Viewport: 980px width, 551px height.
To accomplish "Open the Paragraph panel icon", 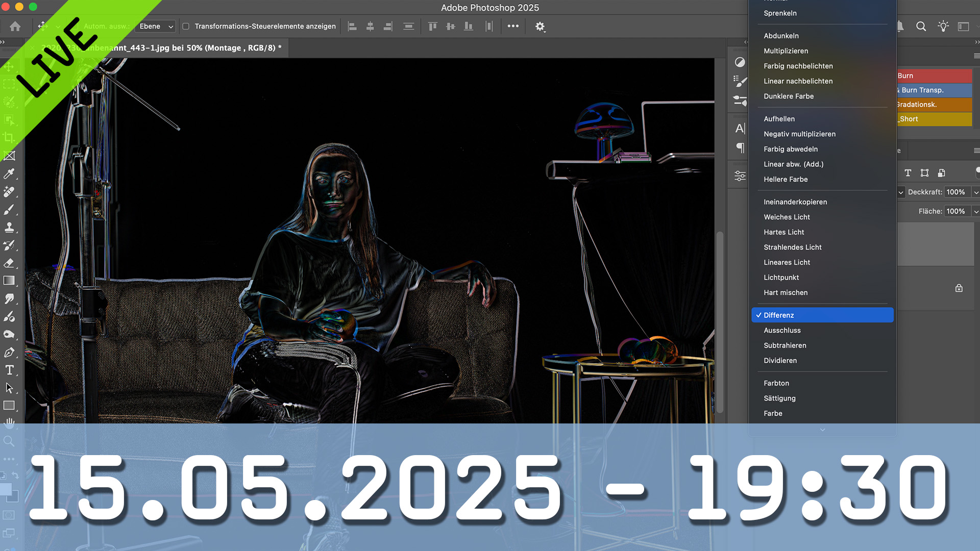I will (x=740, y=148).
